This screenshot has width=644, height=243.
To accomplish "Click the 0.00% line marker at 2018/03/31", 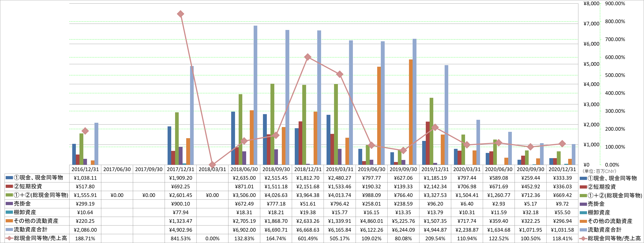I will pyautogui.click(x=212, y=164).
